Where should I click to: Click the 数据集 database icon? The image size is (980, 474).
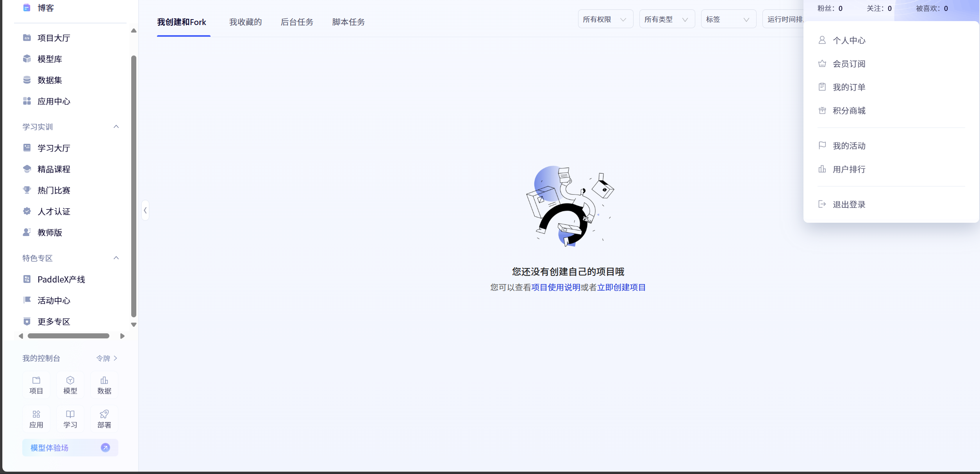coord(27,80)
